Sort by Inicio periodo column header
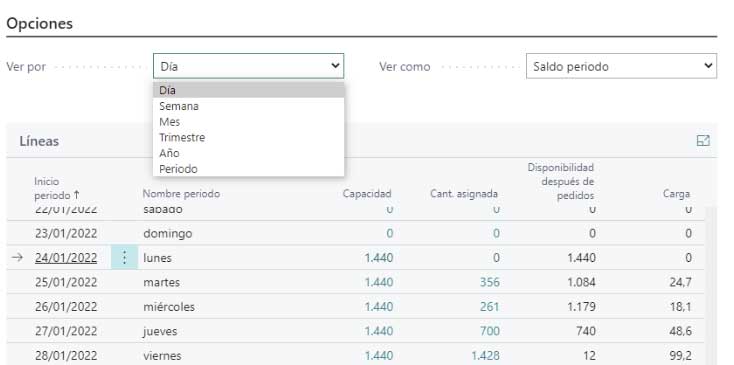Viewport: 734px width, 365px height. pos(56,188)
